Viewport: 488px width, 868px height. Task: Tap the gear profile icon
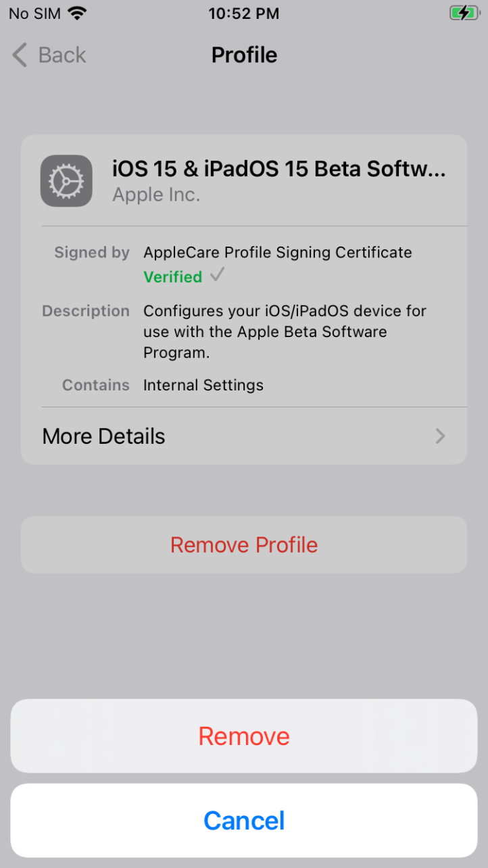(x=66, y=181)
